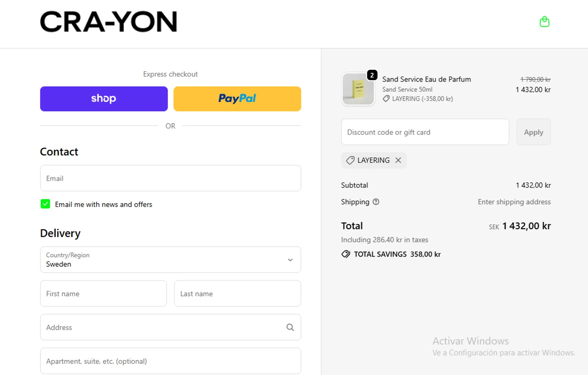Click the quantity badge showing 2

[x=372, y=75]
